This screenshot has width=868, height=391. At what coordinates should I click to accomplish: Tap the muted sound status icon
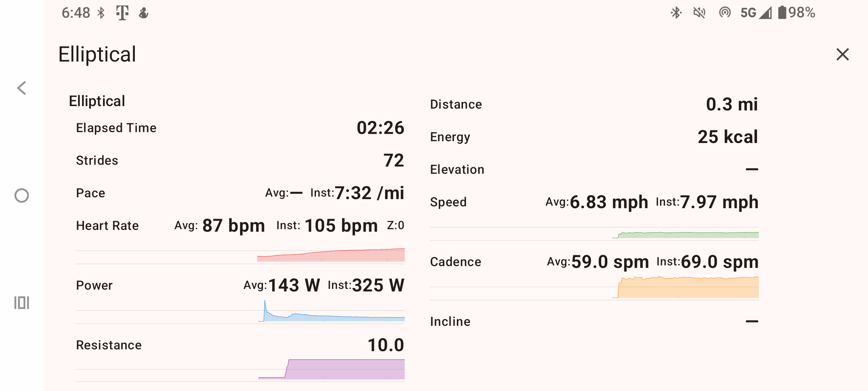click(699, 13)
